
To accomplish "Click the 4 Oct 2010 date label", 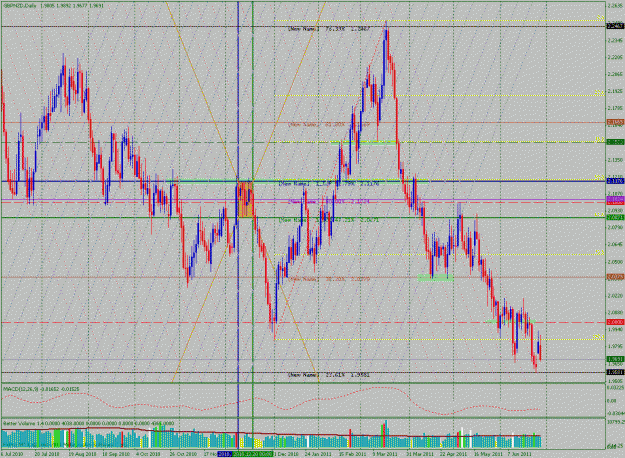I will click(148, 454).
